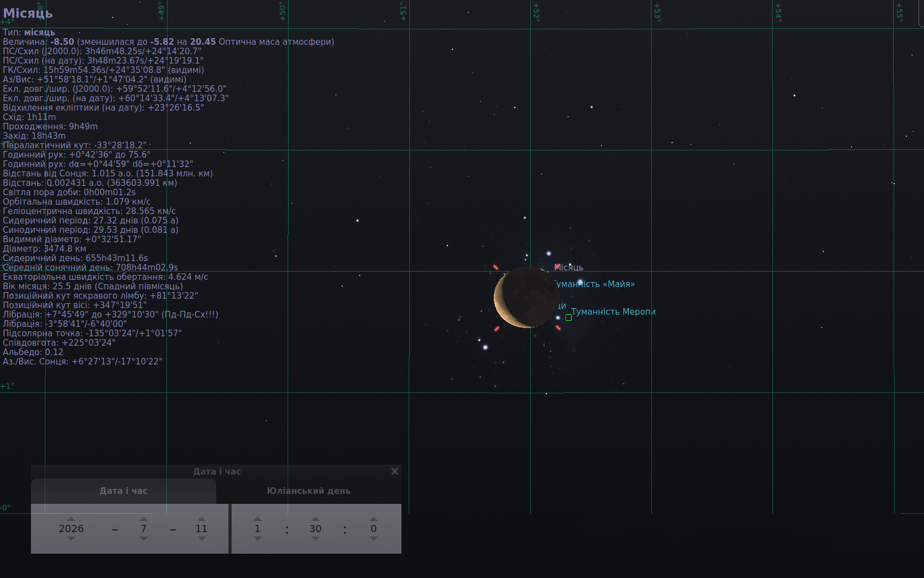
Task: Click the hour field showing 1
Action: [257, 529]
